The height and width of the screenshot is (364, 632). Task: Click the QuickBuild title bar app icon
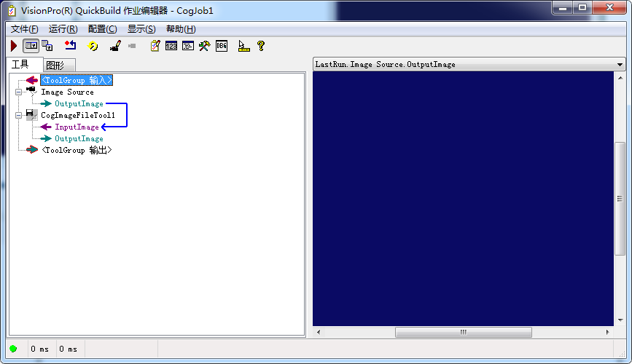click(x=12, y=11)
